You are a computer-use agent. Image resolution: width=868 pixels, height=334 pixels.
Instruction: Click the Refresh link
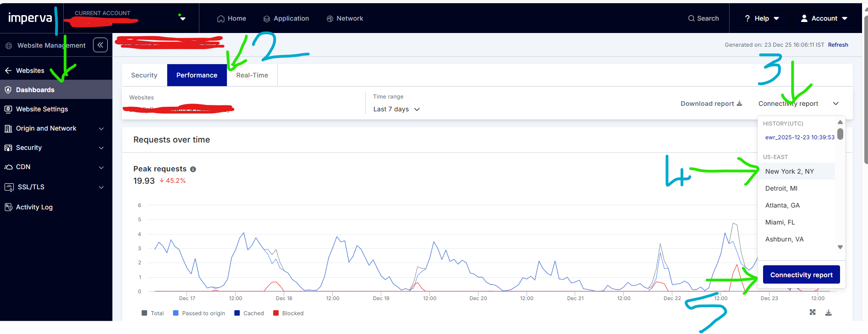[838, 45]
